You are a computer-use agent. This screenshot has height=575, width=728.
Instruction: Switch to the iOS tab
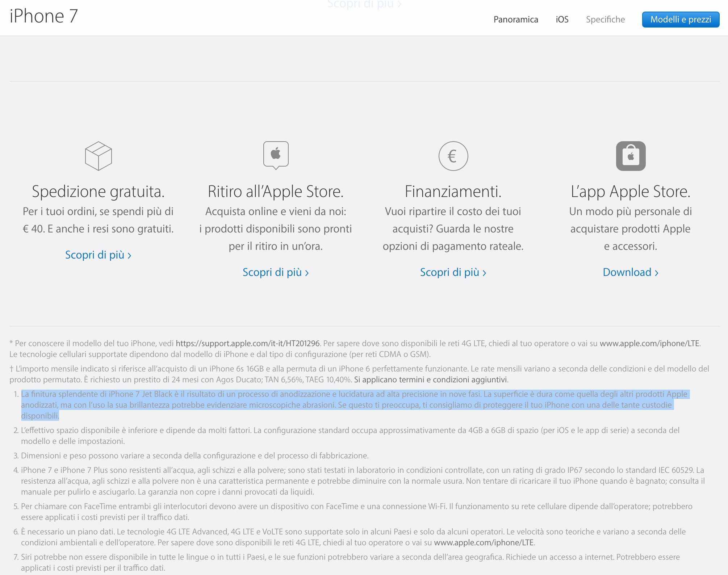(562, 20)
